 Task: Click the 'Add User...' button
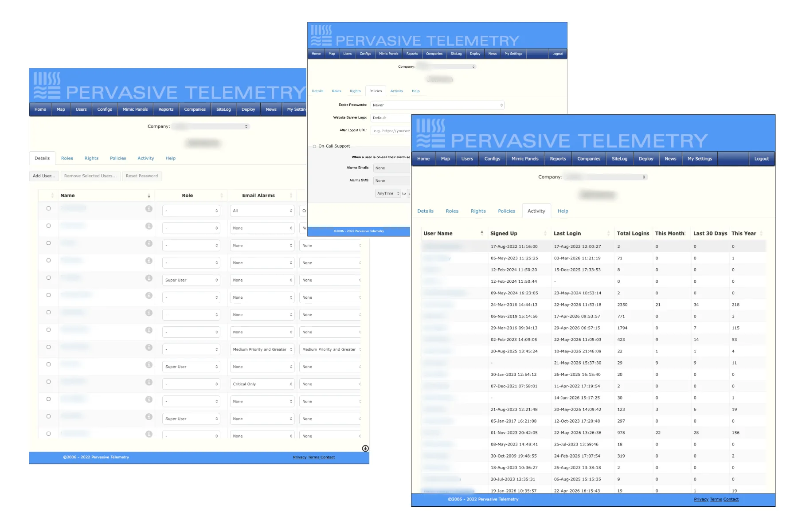[x=44, y=176]
